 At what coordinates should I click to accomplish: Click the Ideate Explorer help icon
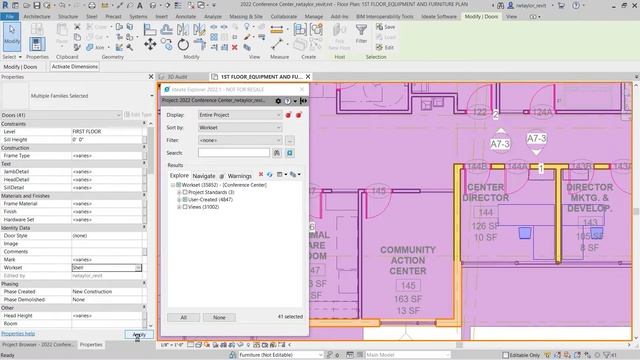pyautogui.click(x=287, y=101)
